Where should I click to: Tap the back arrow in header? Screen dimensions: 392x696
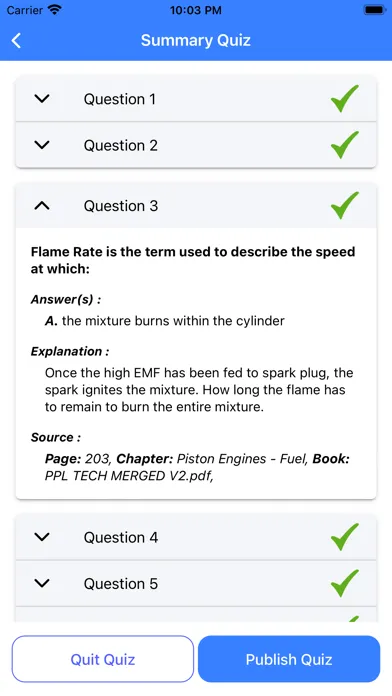(16, 40)
